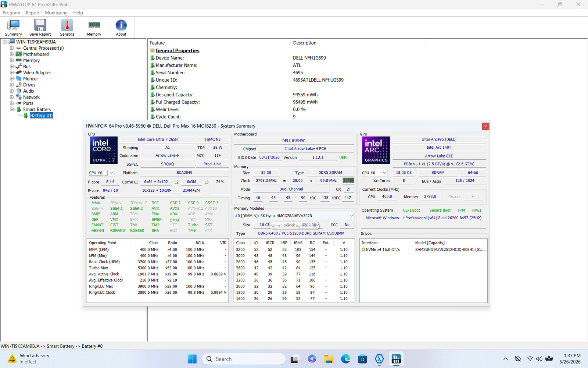Open the About info icon
Viewport: 588px width, 368px height.
coord(121,25)
